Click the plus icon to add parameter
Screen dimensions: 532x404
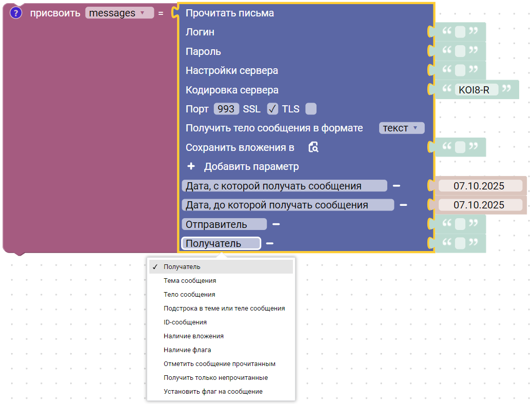pyautogui.click(x=191, y=166)
